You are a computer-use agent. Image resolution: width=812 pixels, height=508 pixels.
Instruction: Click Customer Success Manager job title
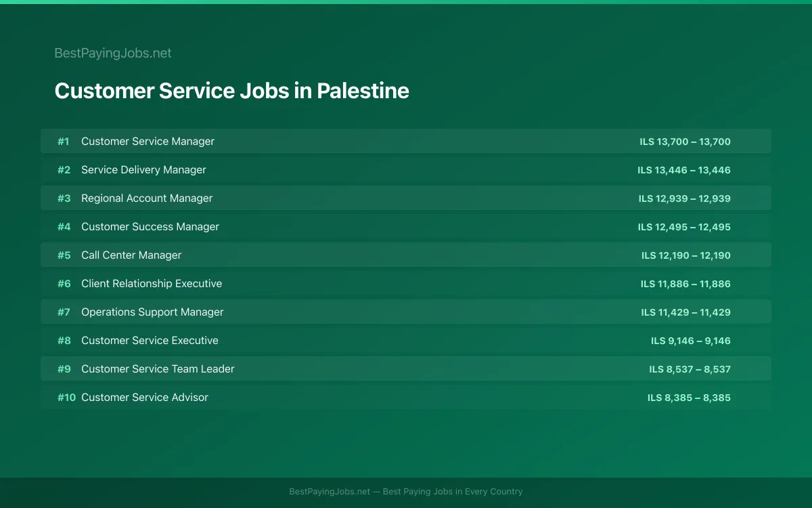click(x=150, y=227)
